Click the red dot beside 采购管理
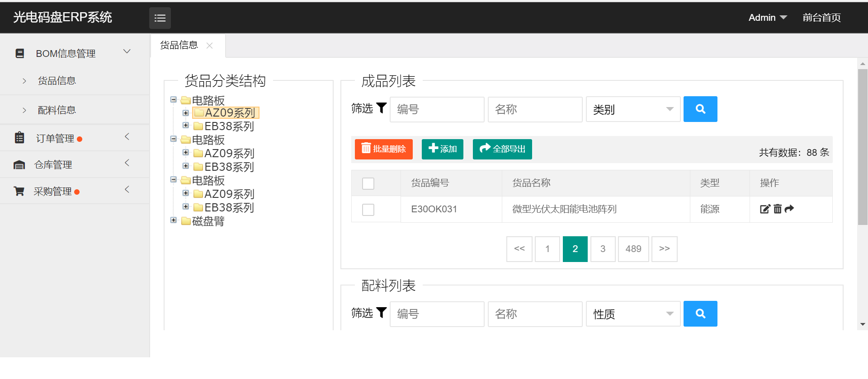This screenshot has width=868, height=379. (x=77, y=192)
